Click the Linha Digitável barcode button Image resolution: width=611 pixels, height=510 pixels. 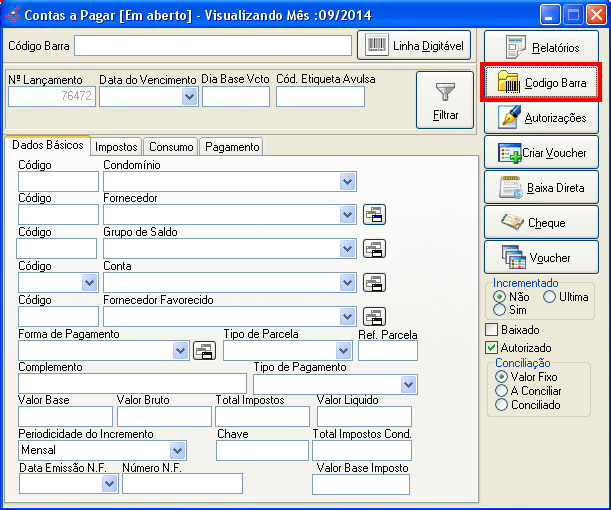coord(414,46)
